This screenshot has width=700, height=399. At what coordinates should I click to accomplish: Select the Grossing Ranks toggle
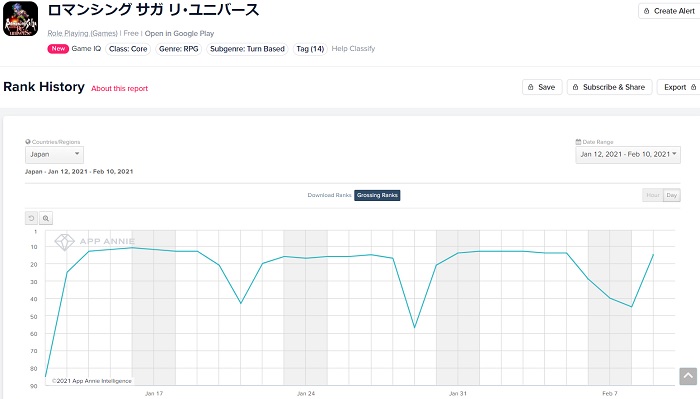pyautogui.click(x=377, y=195)
